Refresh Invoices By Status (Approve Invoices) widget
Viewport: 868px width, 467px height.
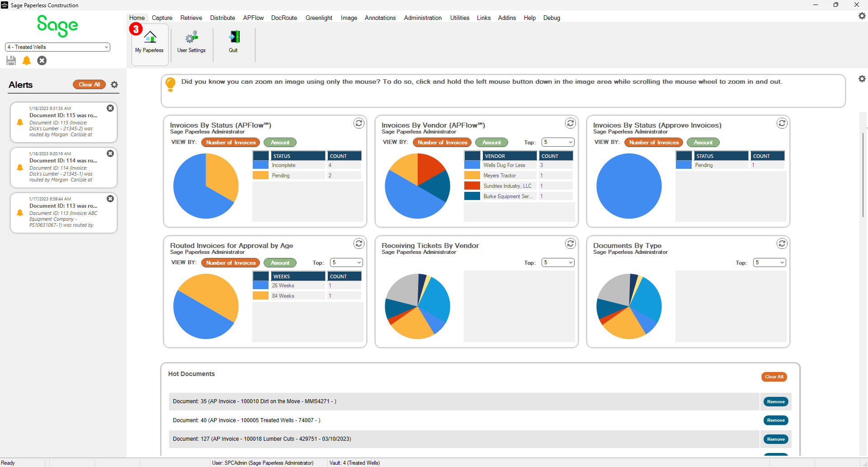tap(782, 123)
